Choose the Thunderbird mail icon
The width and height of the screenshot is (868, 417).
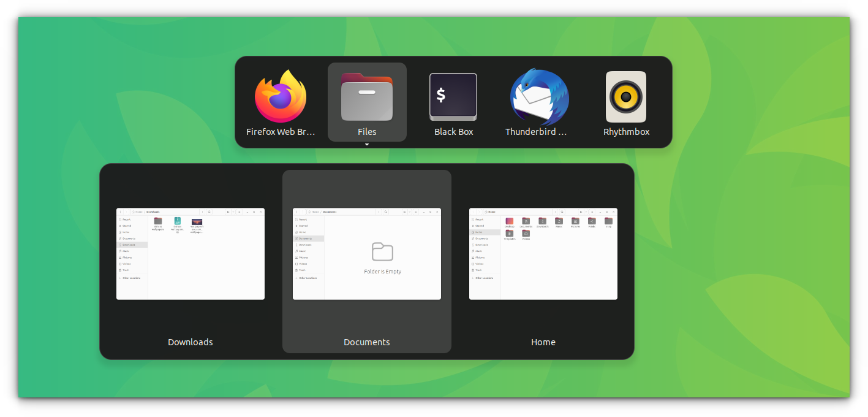pyautogui.click(x=540, y=97)
